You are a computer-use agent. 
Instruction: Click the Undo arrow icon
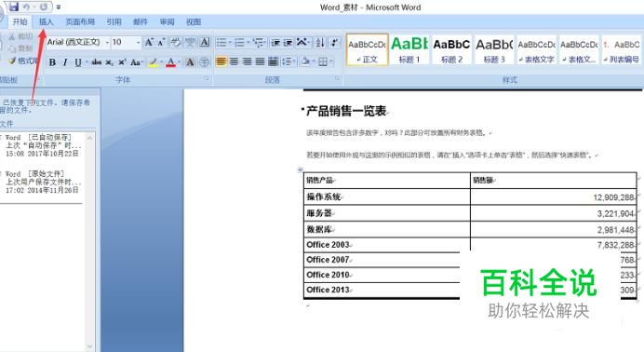click(x=26, y=7)
